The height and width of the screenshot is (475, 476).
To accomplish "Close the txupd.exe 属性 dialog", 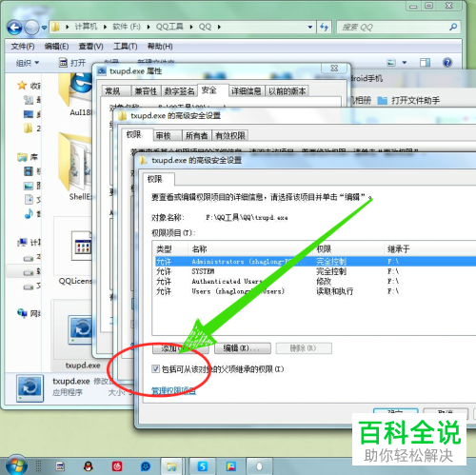I will click(x=334, y=69).
